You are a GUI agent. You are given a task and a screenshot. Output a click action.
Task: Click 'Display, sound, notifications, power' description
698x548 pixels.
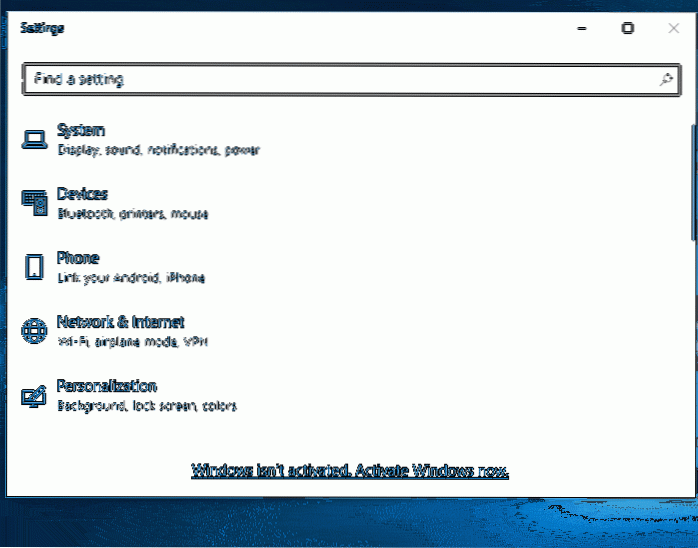(158, 150)
